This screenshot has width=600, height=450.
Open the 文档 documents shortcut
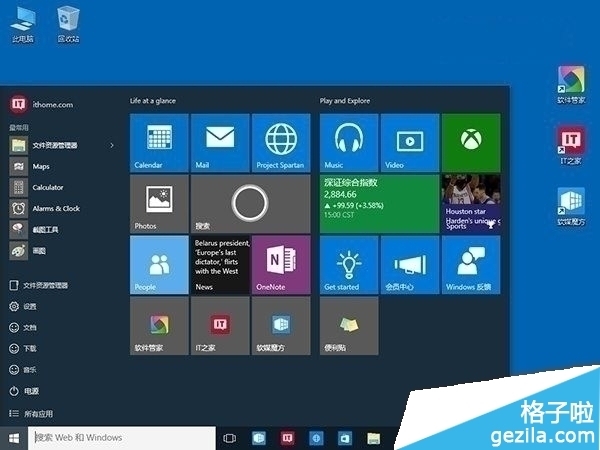(23, 328)
